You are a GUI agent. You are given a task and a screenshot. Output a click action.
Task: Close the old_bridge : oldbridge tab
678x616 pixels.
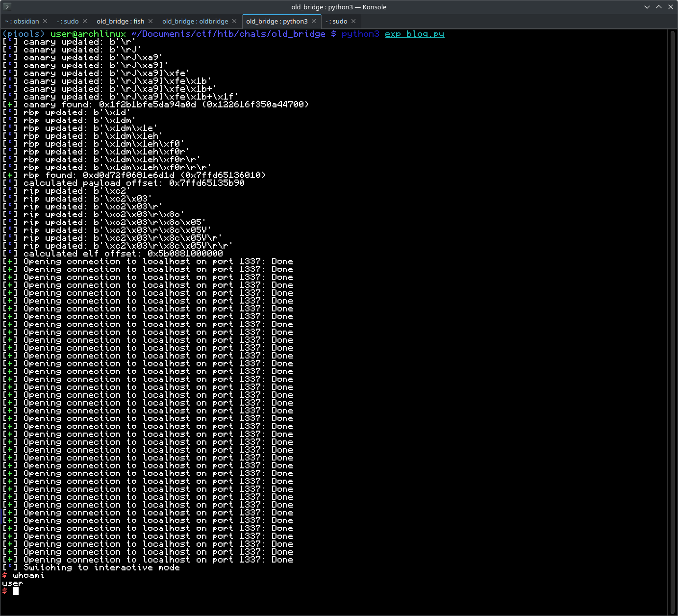coord(235,21)
